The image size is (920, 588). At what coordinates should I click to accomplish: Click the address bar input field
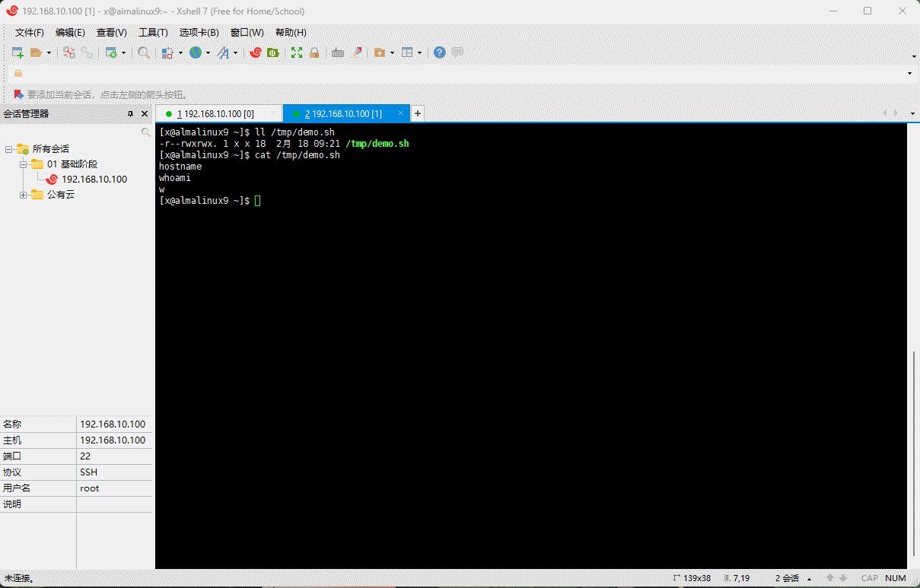[x=457, y=73]
